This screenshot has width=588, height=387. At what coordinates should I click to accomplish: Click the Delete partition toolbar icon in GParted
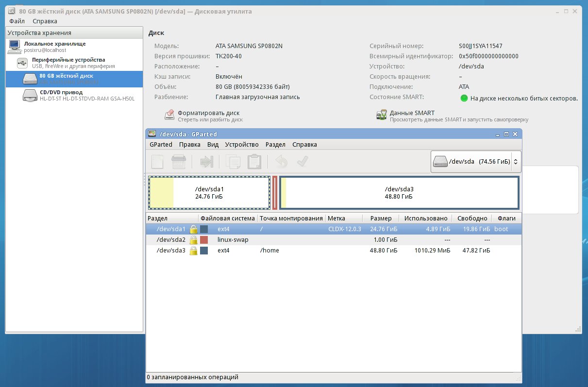pos(179,161)
